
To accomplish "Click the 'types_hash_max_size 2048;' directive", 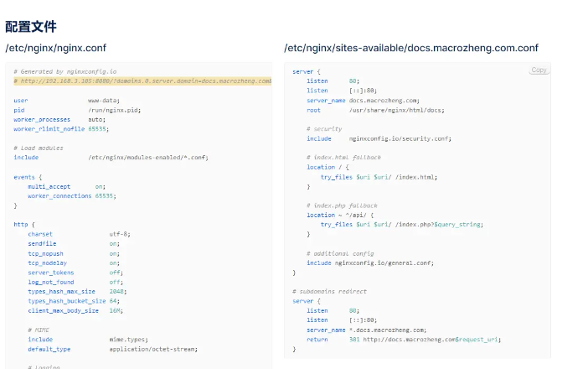I will click(77, 292).
